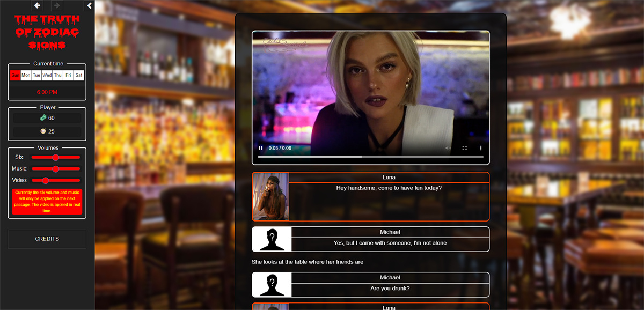The height and width of the screenshot is (310, 644).
Task: Click the game title 'The Truth of Zodiac Signs'
Action: pos(47,33)
